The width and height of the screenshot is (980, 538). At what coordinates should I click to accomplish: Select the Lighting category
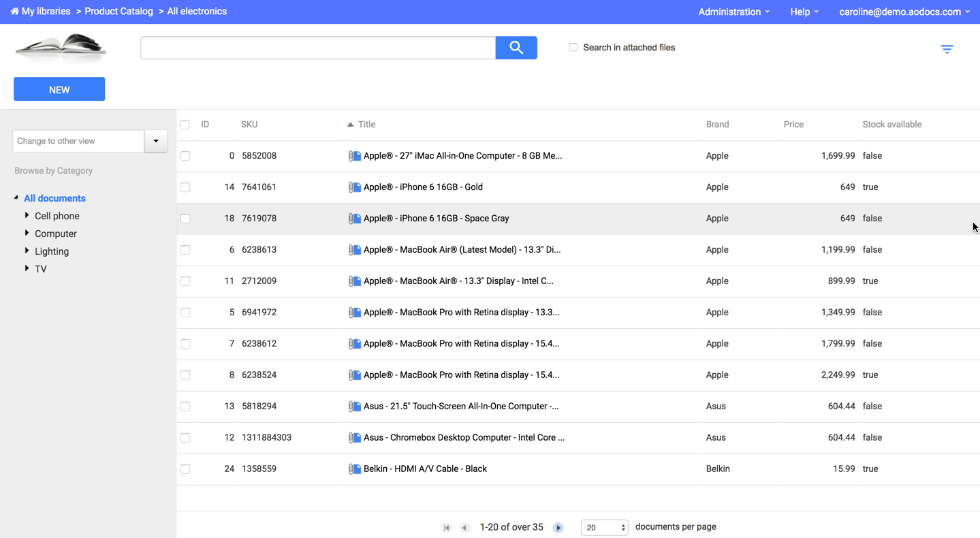click(52, 251)
